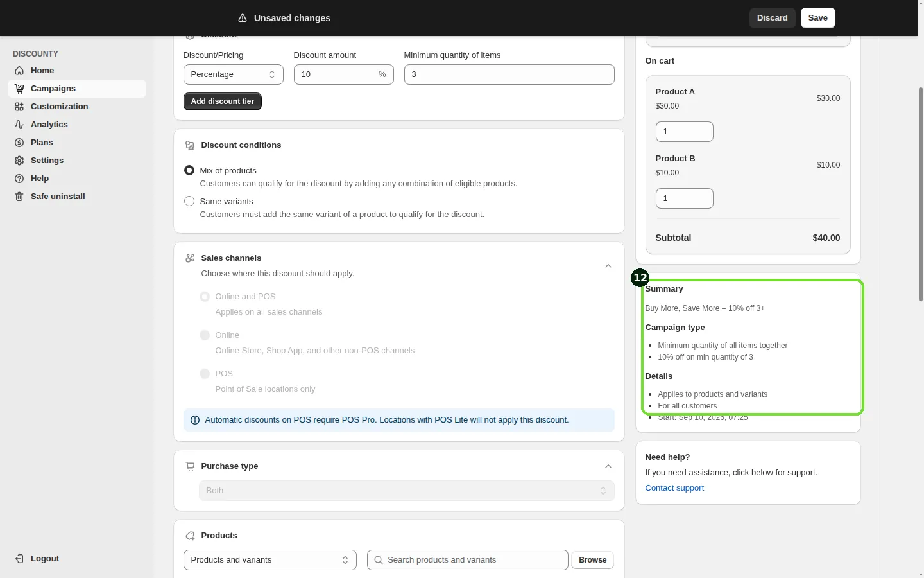Open Settings from the sidebar
This screenshot has width=924, height=578.
[77, 161]
